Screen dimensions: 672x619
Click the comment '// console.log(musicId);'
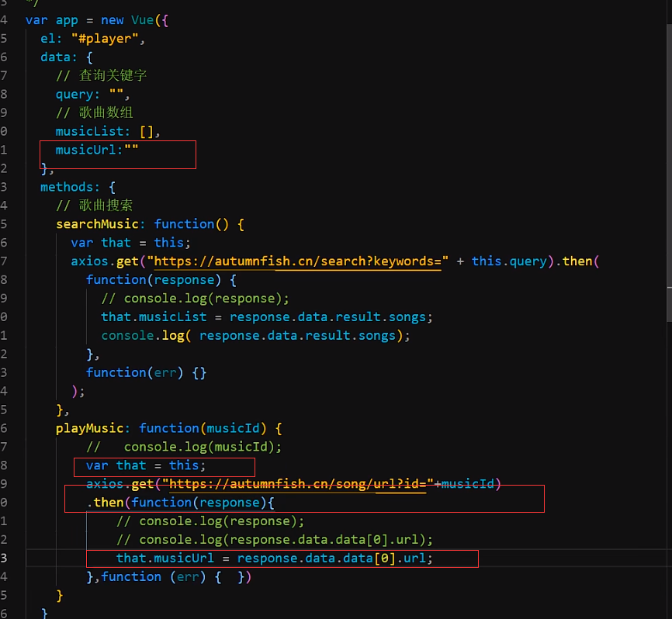click(184, 447)
